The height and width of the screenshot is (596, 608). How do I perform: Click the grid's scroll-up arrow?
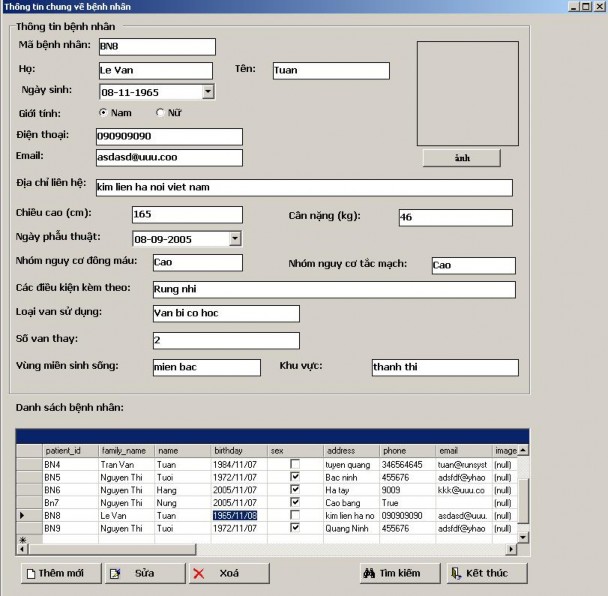pos(522,451)
